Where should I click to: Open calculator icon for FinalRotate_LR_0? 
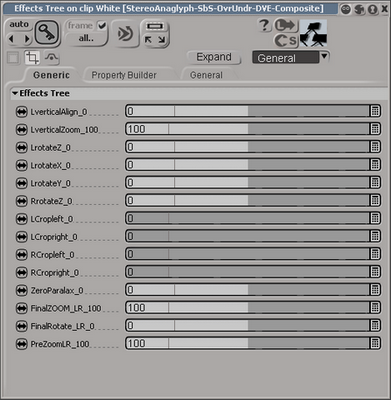pos(375,325)
